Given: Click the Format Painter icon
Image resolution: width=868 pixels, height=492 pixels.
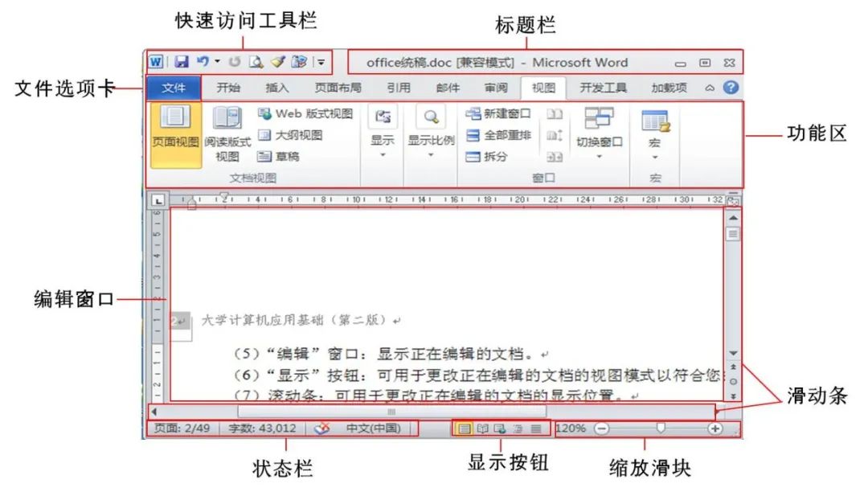Looking at the screenshot, I should coord(278,62).
